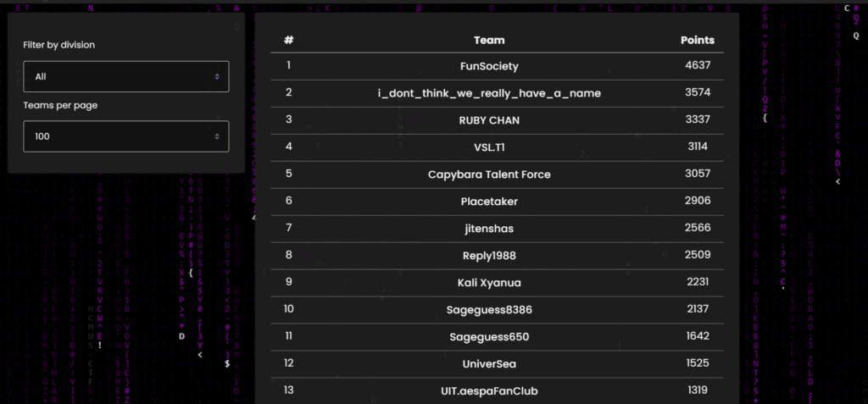Viewport: 868px width, 404px height.
Task: Click the arrows icon in the All selector
Action: [x=218, y=76]
